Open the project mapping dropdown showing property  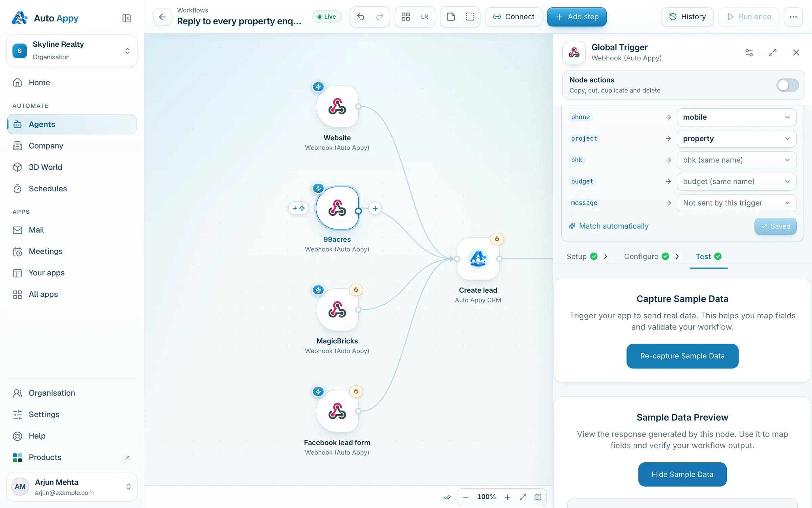736,139
